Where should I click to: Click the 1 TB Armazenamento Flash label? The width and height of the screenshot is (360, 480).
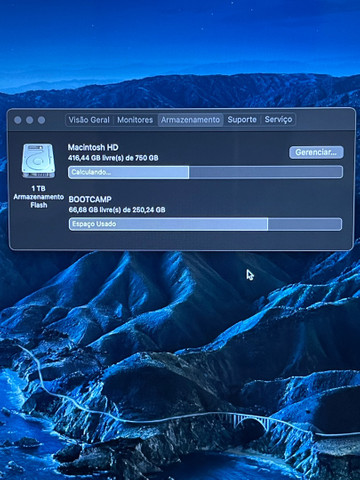click(x=39, y=197)
